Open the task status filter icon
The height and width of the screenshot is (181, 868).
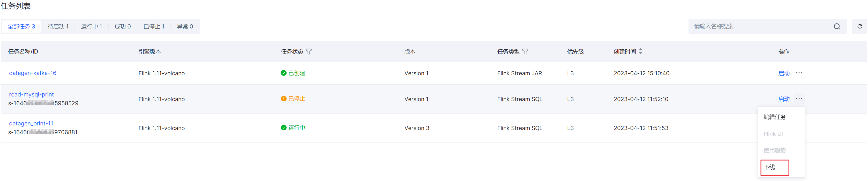[x=309, y=51]
